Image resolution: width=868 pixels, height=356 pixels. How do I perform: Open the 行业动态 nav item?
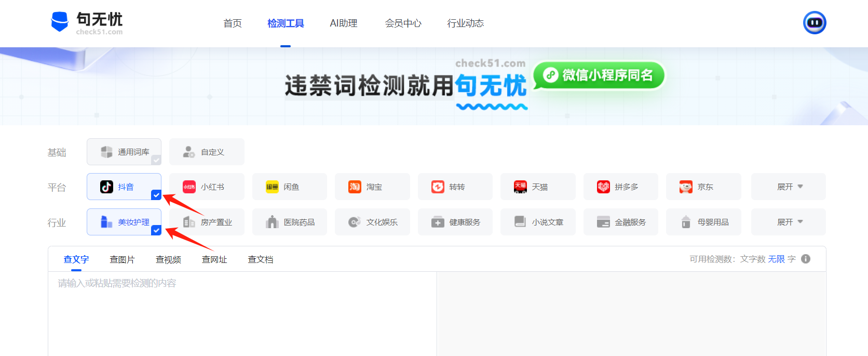(466, 23)
